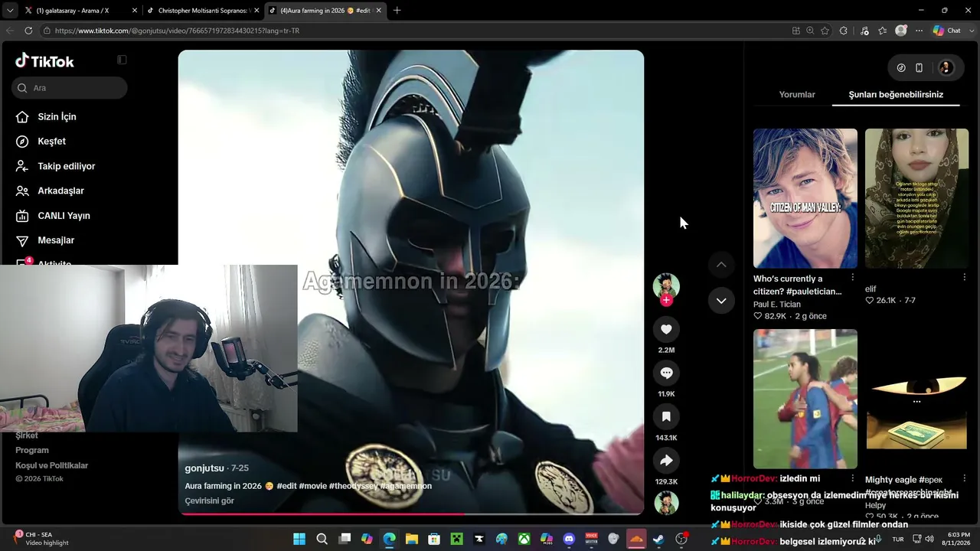The width and height of the screenshot is (980, 551).
Task: Open browser settings and more menu
Action: point(919,31)
